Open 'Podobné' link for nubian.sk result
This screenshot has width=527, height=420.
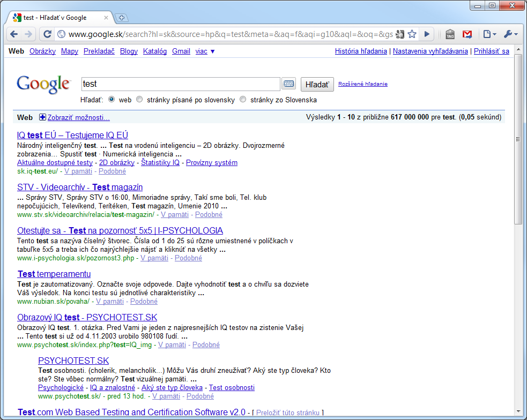(x=144, y=301)
